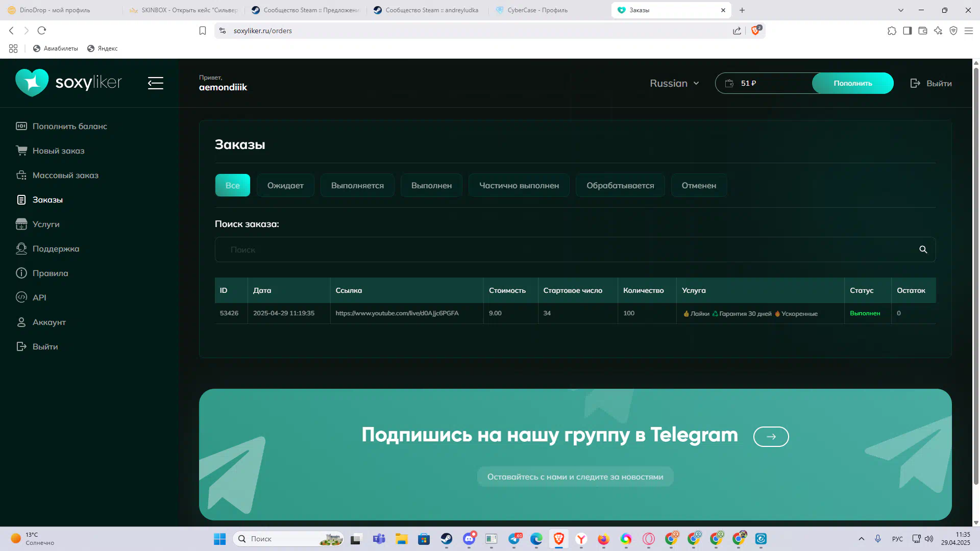Screen dimensions: 980x551
Task: Expand the Russian language dropdown
Action: [674, 83]
